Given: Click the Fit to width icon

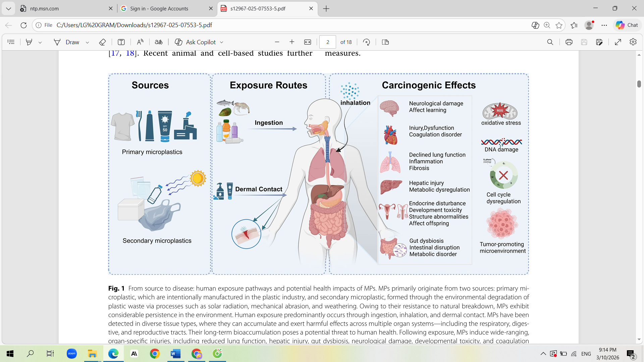Looking at the screenshot, I should [308, 42].
